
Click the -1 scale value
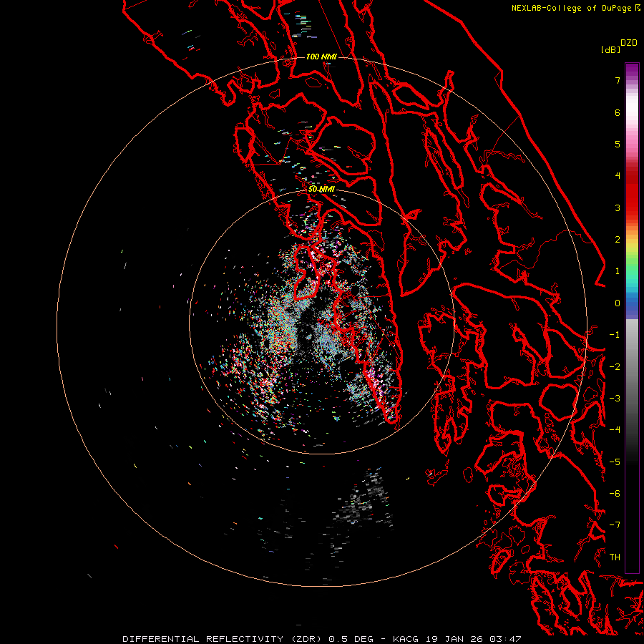(615, 335)
